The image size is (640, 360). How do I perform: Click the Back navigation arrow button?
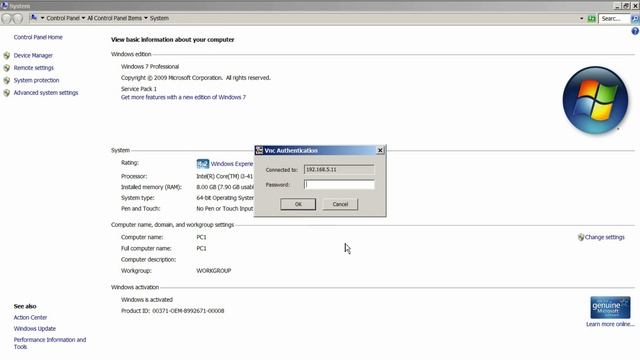point(6,18)
